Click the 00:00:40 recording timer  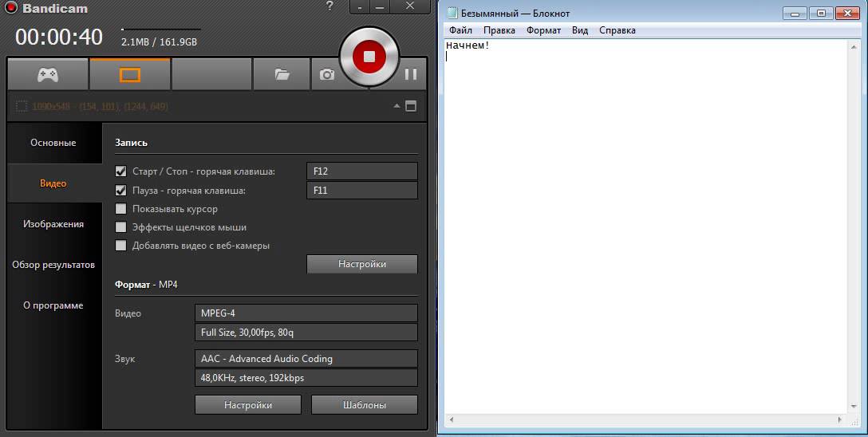click(59, 37)
